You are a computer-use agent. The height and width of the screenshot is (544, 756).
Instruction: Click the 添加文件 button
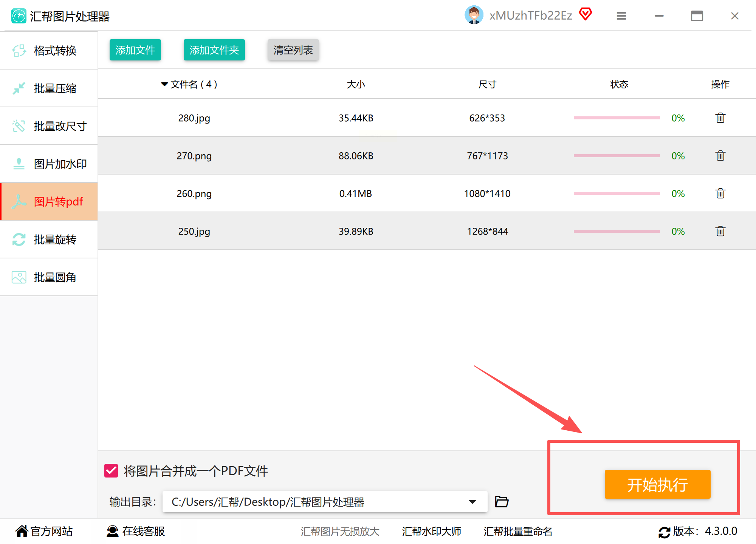click(x=135, y=50)
